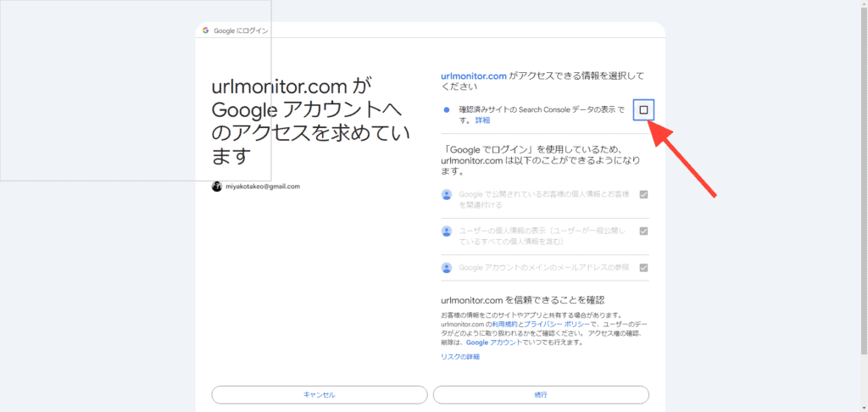
Task: Toggle the greyed checkbox for メインのメールアドレスの参照
Action: [643, 268]
